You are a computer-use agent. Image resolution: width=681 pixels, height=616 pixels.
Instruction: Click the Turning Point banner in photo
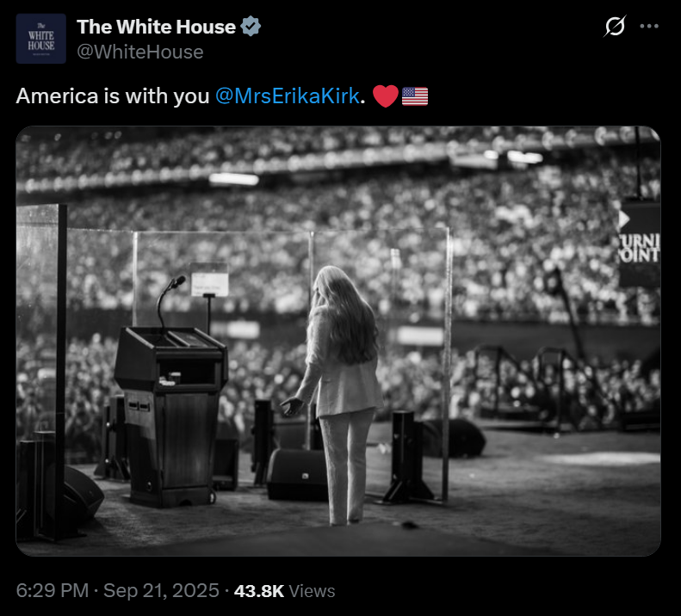(640, 243)
